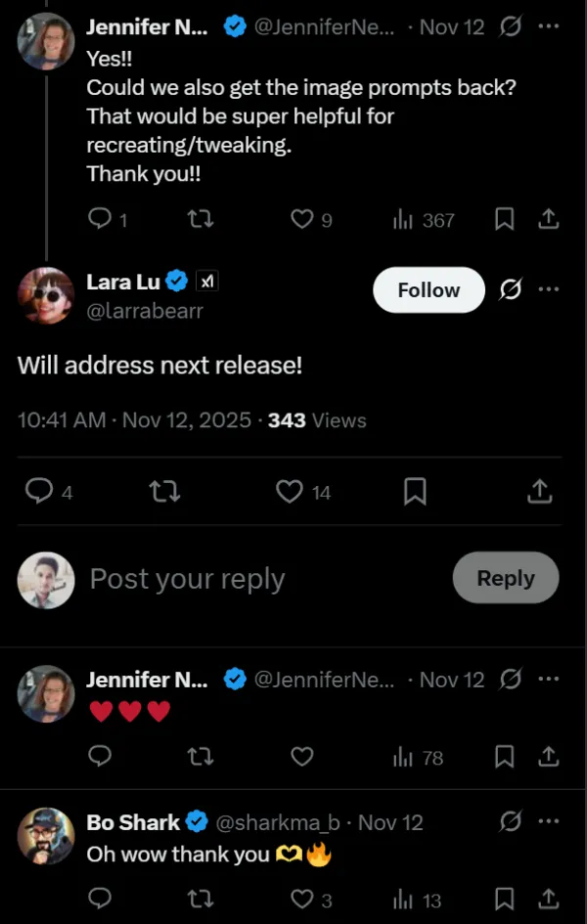Bookmark Lara Lu's main post
The image size is (587, 924).
click(x=415, y=492)
